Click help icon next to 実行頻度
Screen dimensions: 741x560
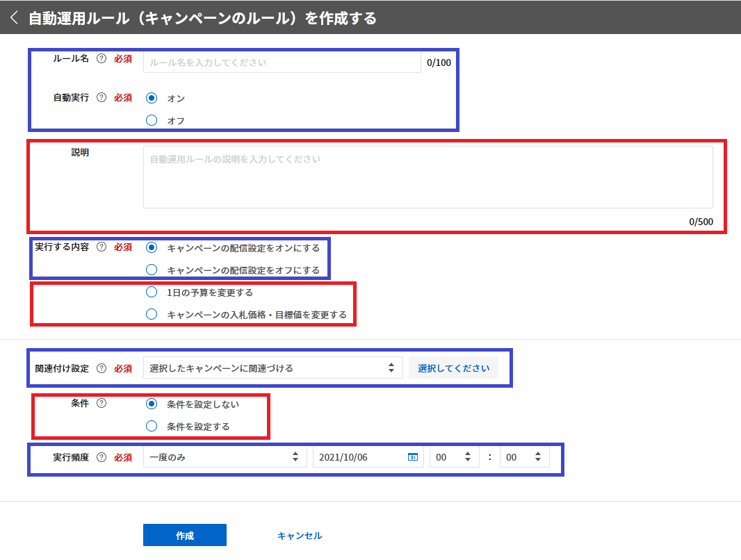pos(101,457)
